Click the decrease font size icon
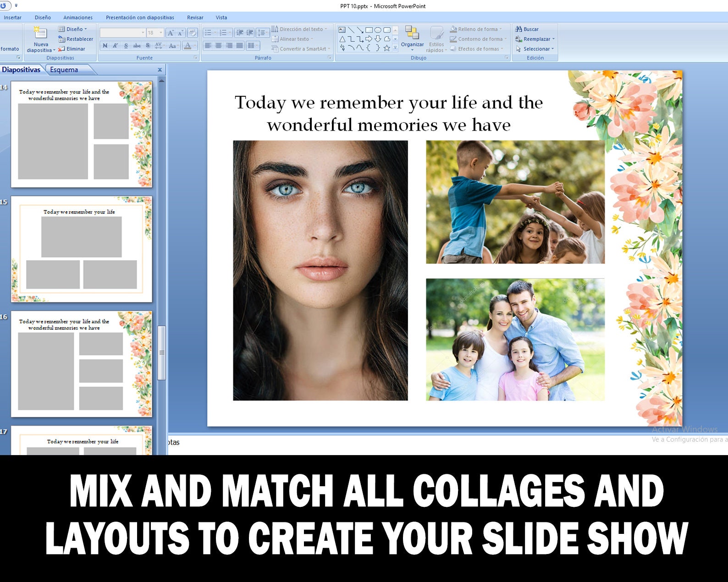The height and width of the screenshot is (582, 728). click(x=181, y=33)
